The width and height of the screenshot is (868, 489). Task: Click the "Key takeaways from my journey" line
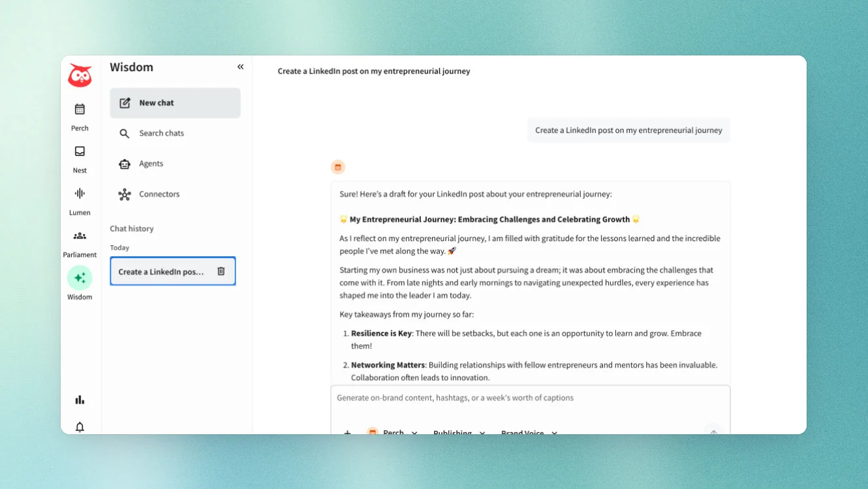(x=406, y=314)
